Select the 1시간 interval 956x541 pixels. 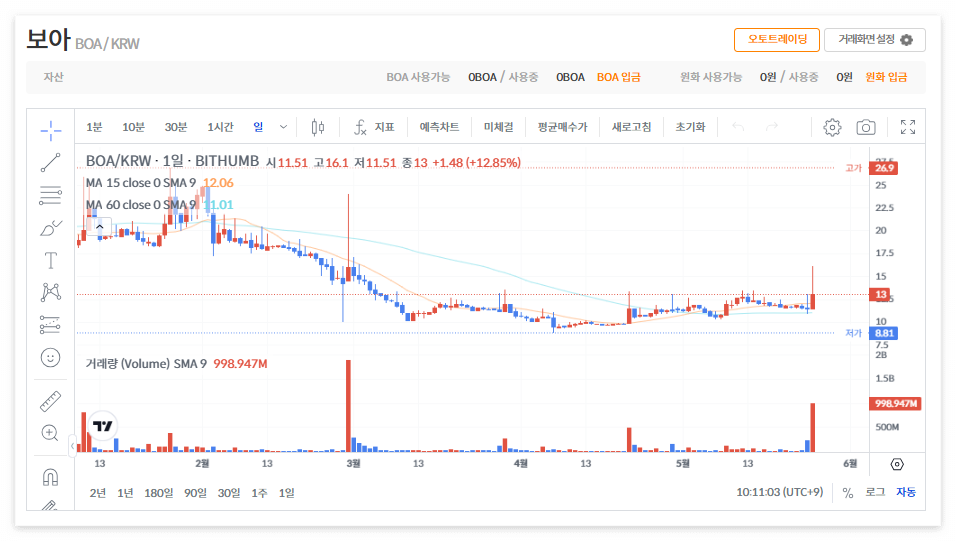(x=220, y=127)
